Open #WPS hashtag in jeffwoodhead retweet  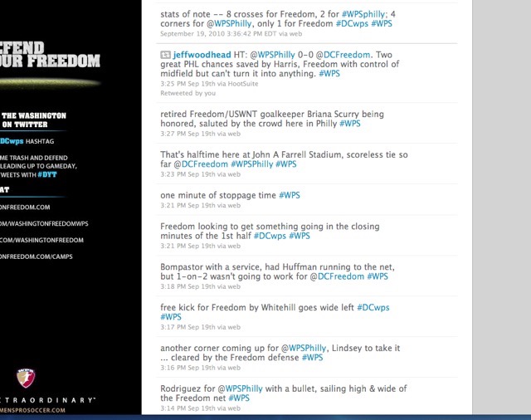[x=329, y=74]
